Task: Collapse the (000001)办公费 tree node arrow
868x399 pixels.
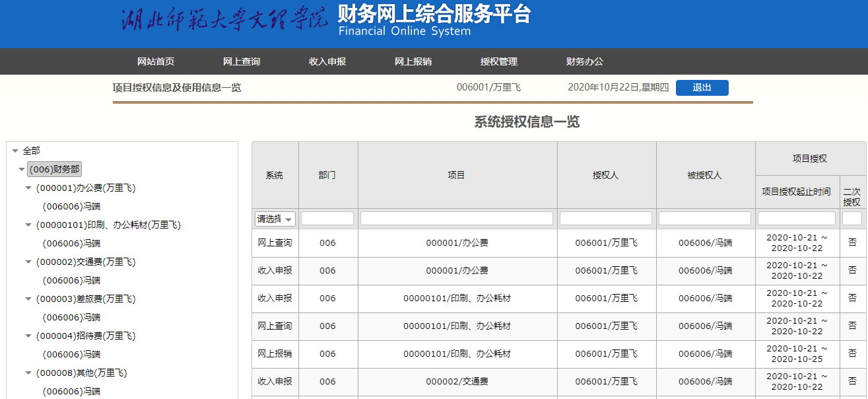Action: tap(28, 188)
